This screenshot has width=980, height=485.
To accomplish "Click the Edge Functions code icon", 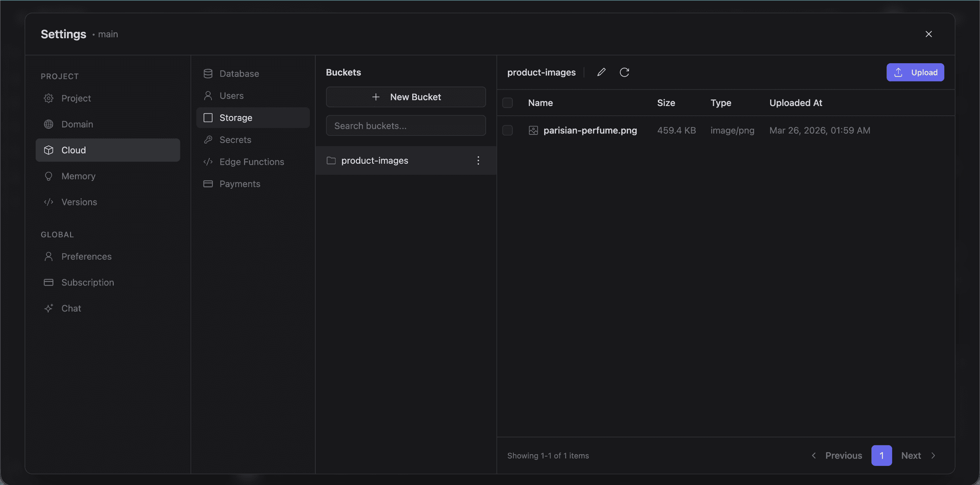I will [208, 162].
